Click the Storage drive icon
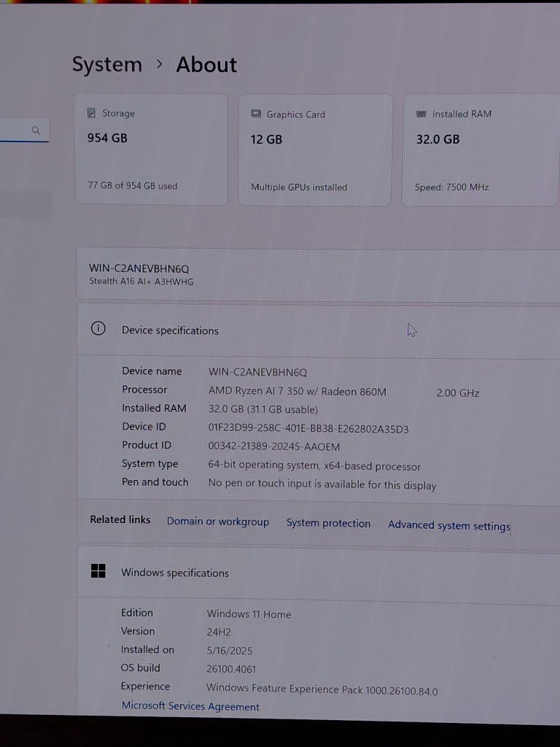The height and width of the screenshot is (747, 560). pos(92,113)
